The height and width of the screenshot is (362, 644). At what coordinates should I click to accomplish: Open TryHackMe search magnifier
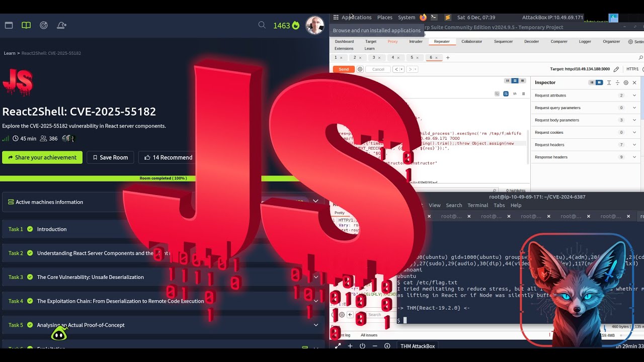tap(262, 25)
